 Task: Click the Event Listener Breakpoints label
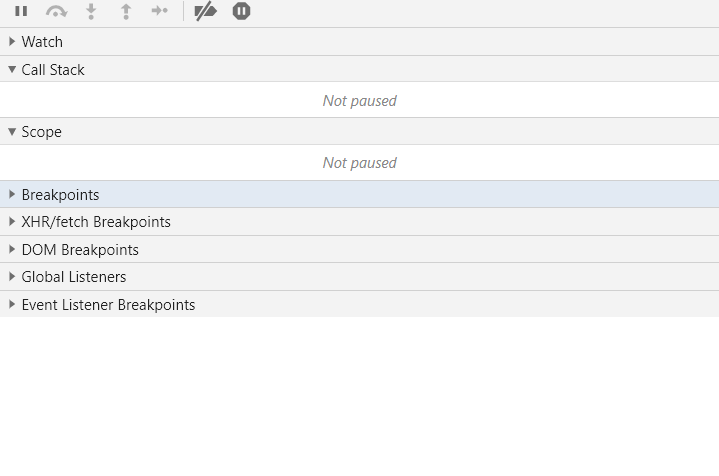coord(108,305)
